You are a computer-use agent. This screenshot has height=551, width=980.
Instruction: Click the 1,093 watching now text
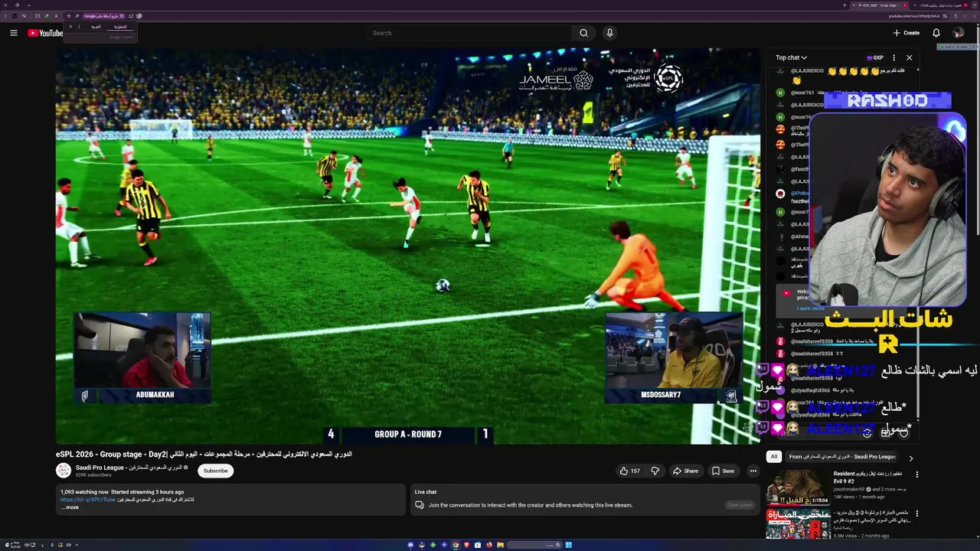tap(84, 492)
